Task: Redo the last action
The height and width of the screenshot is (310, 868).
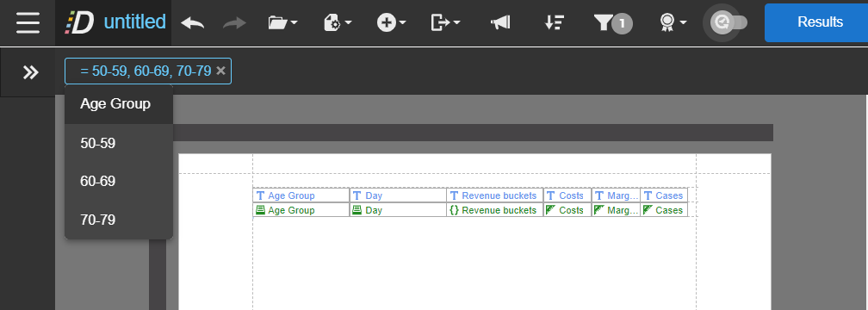Action: click(x=234, y=22)
